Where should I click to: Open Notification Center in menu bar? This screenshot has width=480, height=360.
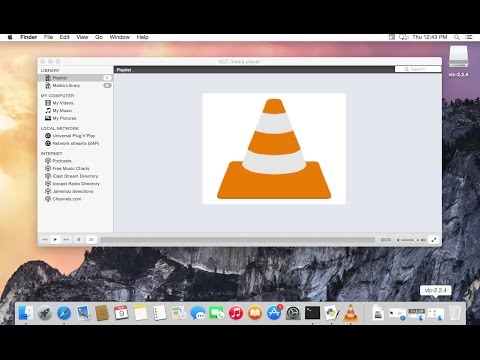(469, 37)
